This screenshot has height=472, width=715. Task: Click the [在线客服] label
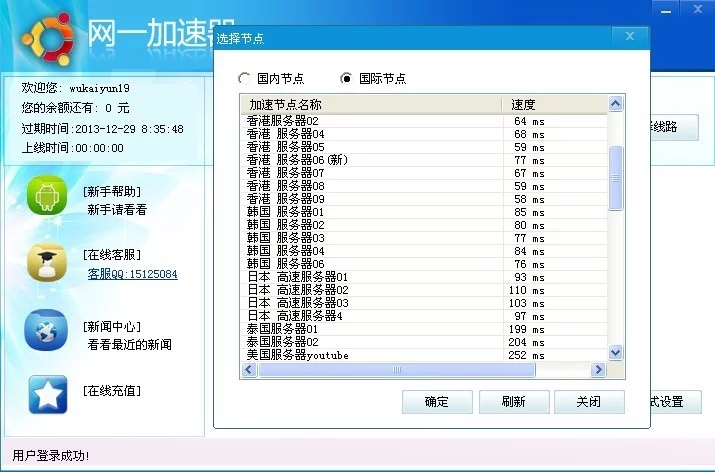[x=112, y=254]
